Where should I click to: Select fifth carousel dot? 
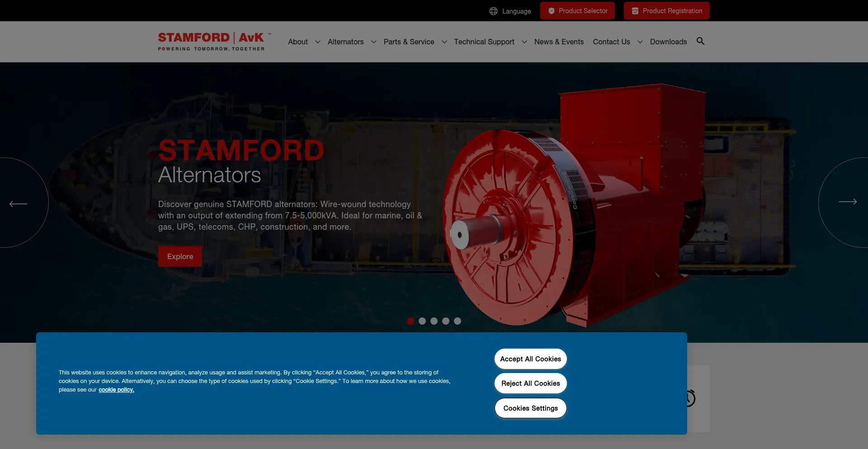click(x=458, y=321)
